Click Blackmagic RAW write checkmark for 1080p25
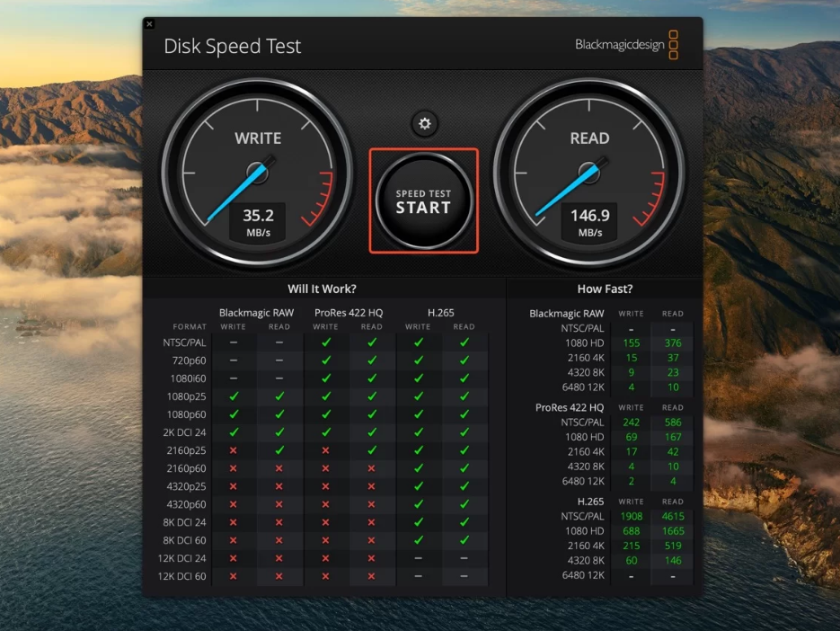 tap(234, 396)
